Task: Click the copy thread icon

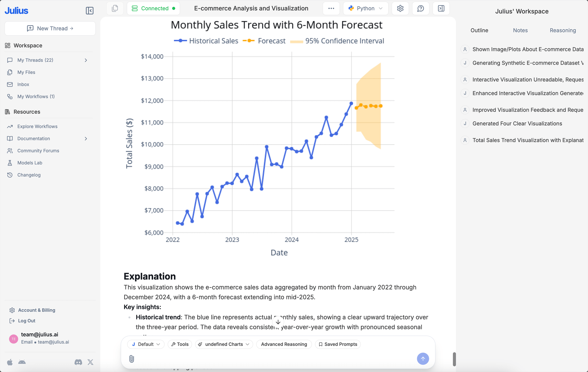Action: (x=115, y=8)
